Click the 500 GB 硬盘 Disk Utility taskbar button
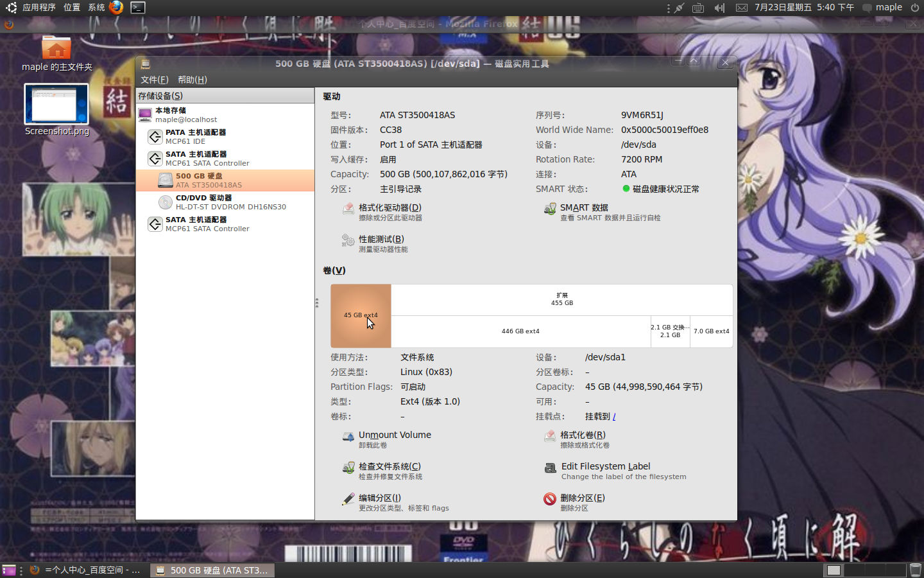This screenshot has height=578, width=924. tap(213, 570)
